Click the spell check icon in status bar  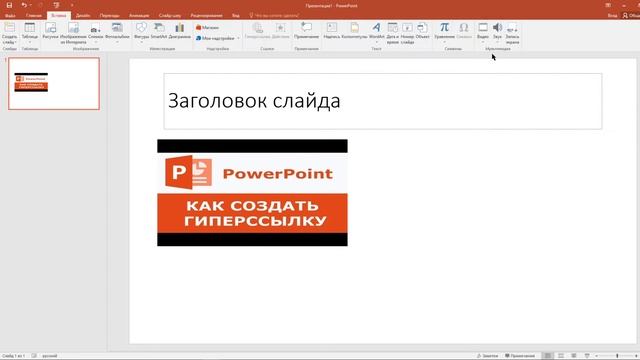[x=34, y=356]
